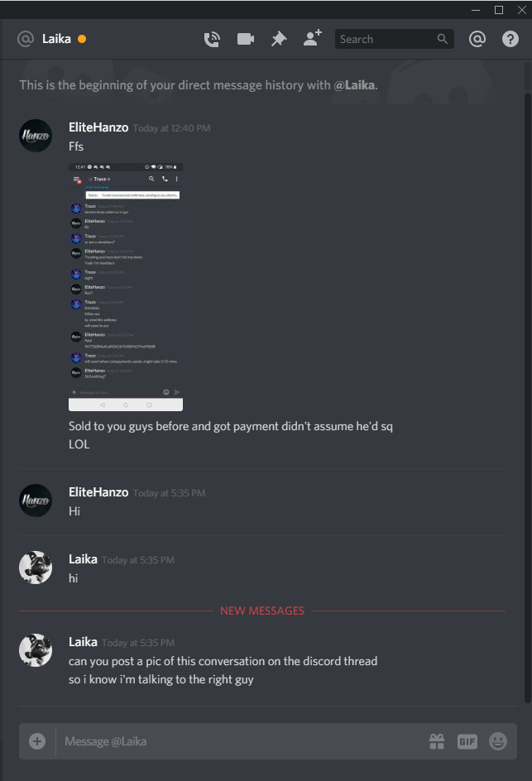532x781 pixels.
Task: Open the emoji picker
Action: (498, 741)
